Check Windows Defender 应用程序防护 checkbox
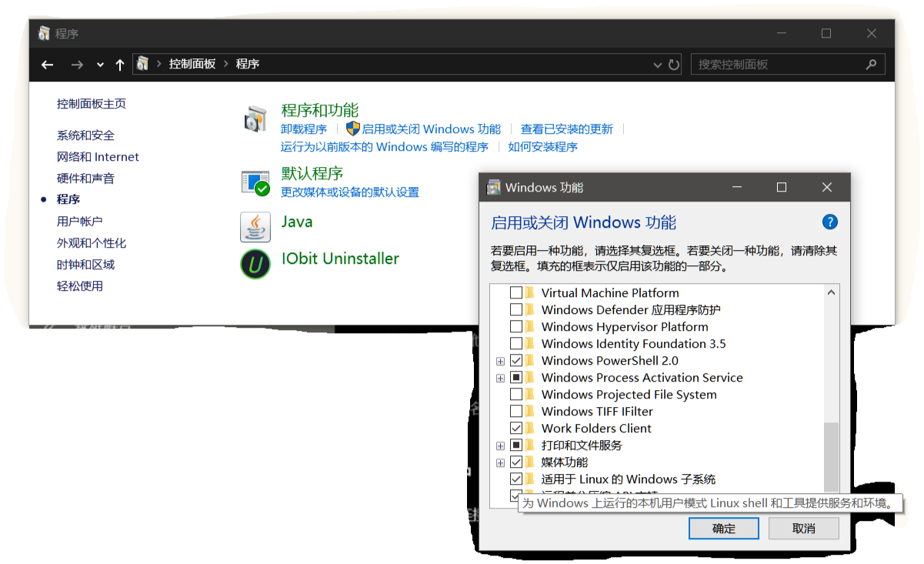924x564 pixels. coord(516,310)
